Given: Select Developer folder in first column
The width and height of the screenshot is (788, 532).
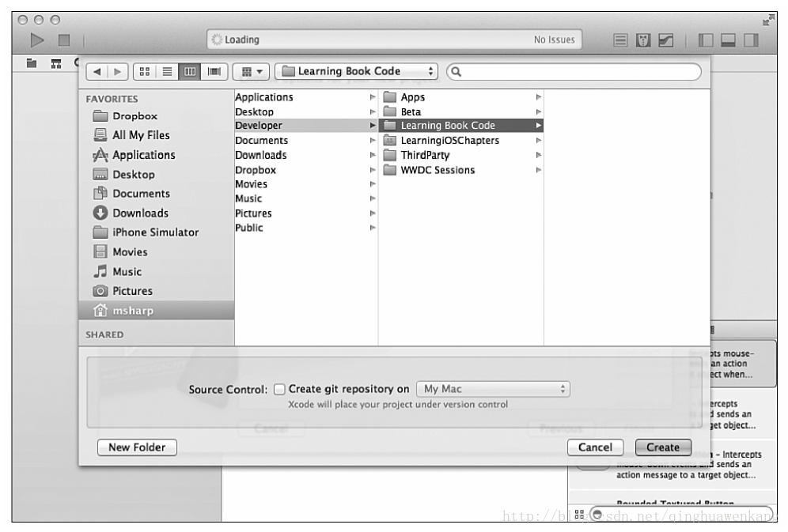Looking at the screenshot, I should pyautogui.click(x=305, y=126).
